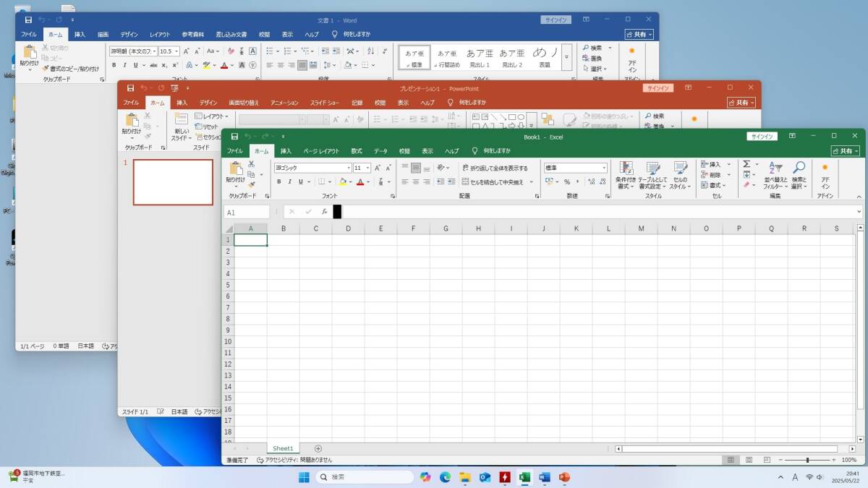The width and height of the screenshot is (868, 488).
Task: Click the 共有 button in the Word window
Action: (x=639, y=34)
